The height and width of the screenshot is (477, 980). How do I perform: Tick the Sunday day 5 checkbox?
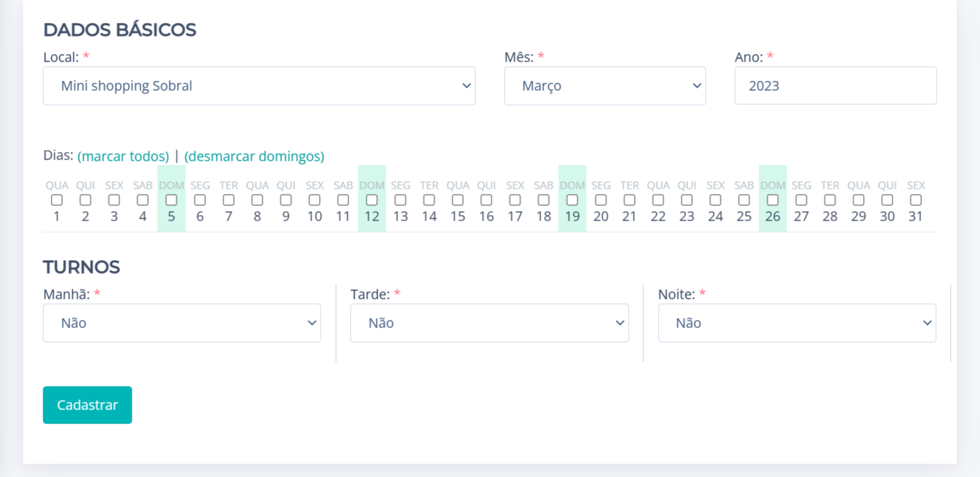[171, 200]
